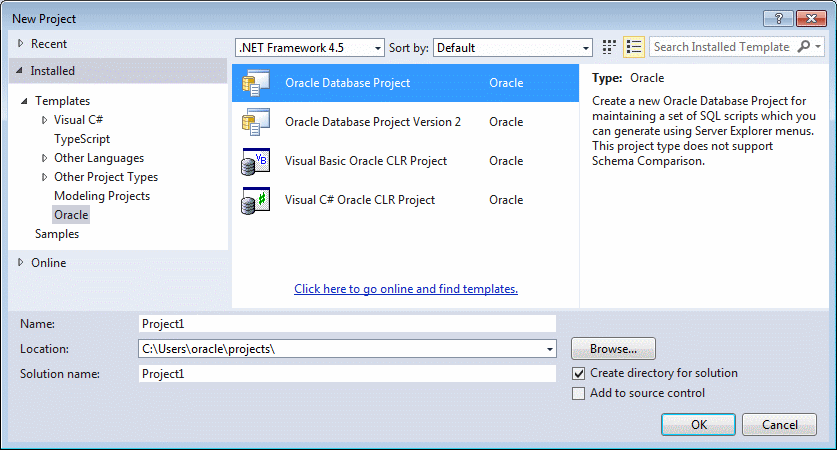Image resolution: width=837 pixels, height=450 pixels.
Task: Select Oracle in the templates tree
Action: click(x=71, y=215)
